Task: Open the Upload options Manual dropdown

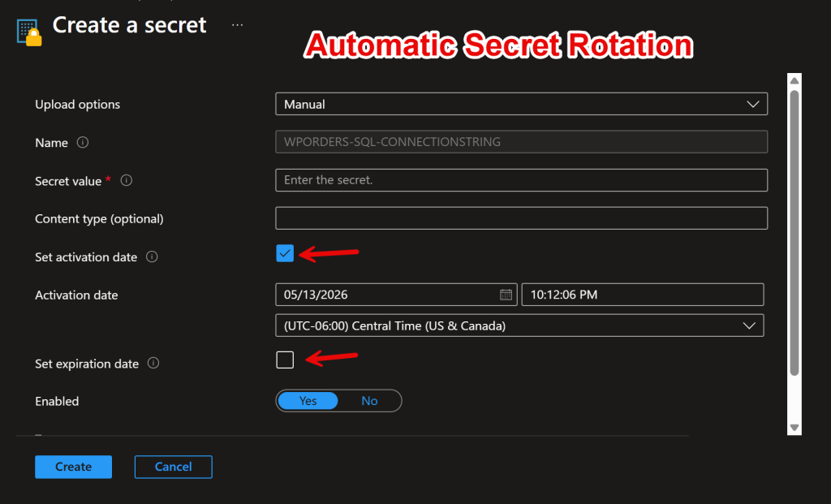Action: (522, 104)
